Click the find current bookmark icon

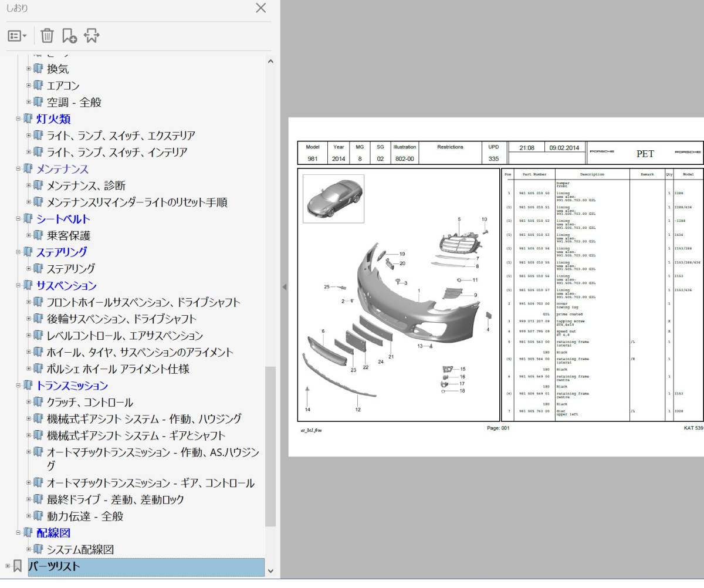pos(92,36)
